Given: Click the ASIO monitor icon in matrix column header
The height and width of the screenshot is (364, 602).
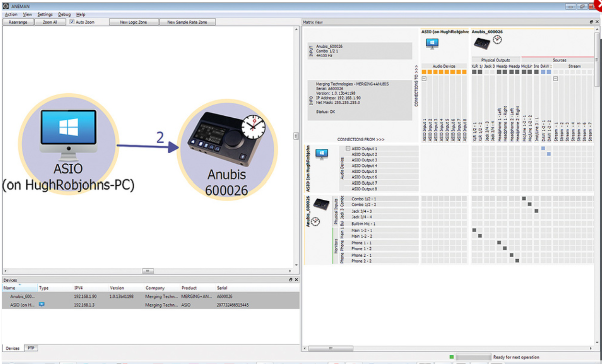Looking at the screenshot, I should tap(432, 44).
